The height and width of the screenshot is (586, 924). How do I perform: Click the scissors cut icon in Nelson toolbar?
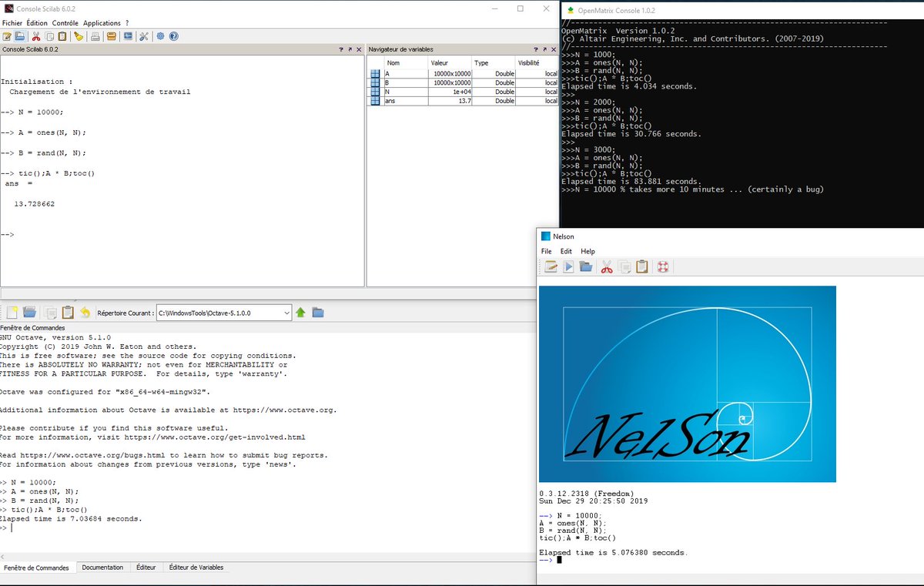click(x=607, y=266)
